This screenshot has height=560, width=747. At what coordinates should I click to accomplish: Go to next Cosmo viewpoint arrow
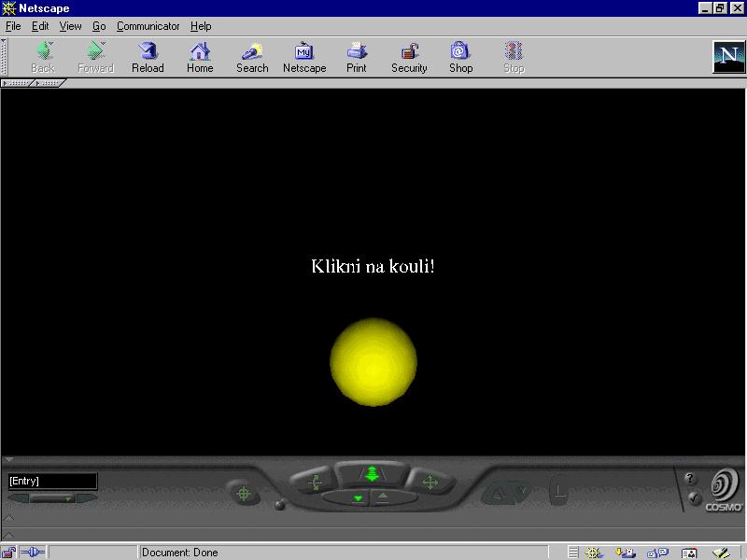[87, 498]
